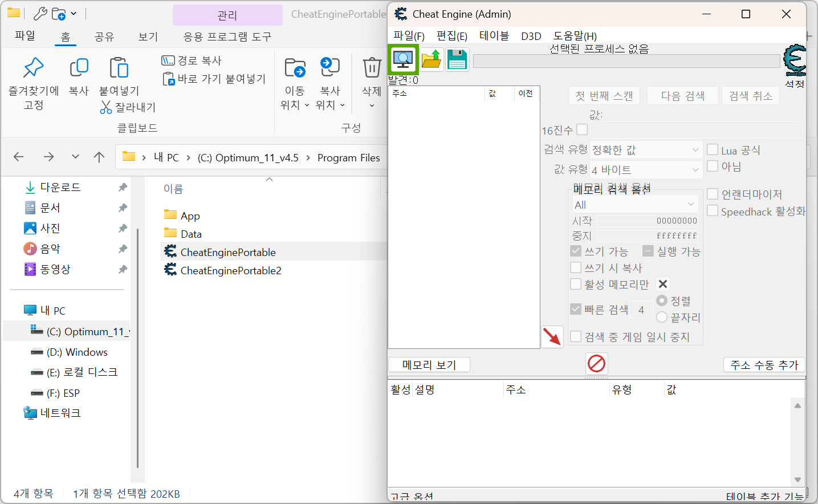This screenshot has height=504, width=818.
Task: Enable Speedhack 활성화 checkbox
Action: (x=713, y=210)
